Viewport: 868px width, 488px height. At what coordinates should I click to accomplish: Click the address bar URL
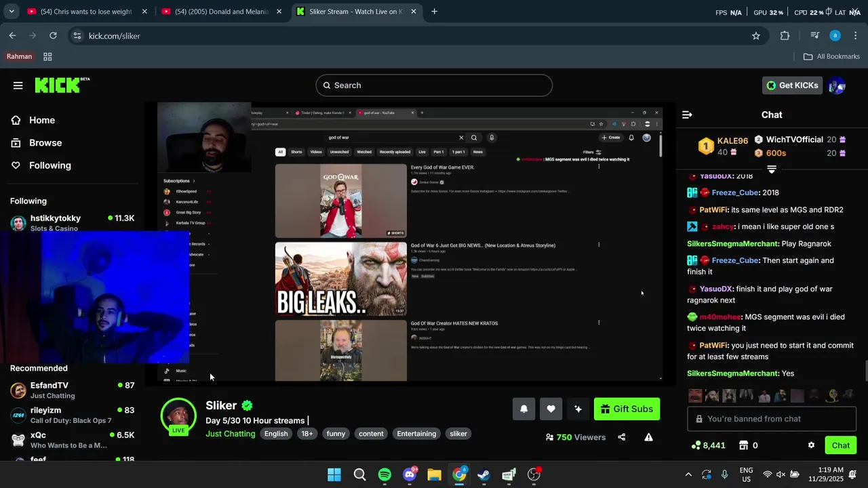[x=115, y=36]
